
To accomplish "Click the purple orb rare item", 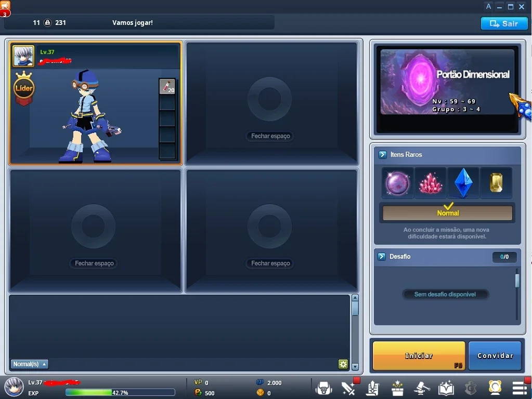I will (x=397, y=183).
